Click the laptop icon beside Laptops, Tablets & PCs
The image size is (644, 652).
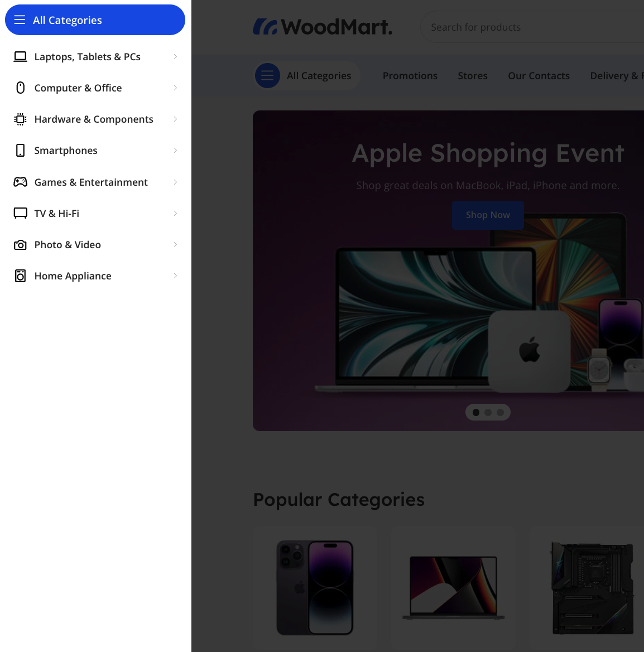coord(20,56)
